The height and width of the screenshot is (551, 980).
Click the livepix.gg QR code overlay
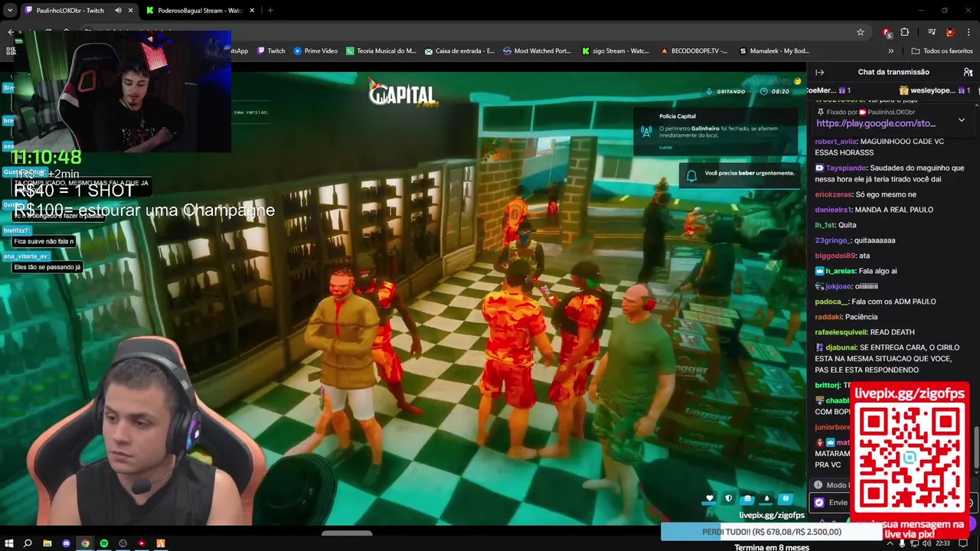point(910,456)
